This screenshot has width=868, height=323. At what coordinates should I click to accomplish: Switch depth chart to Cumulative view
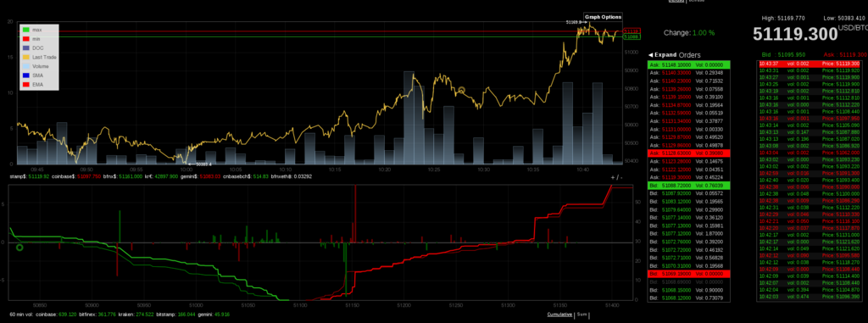pos(560,315)
